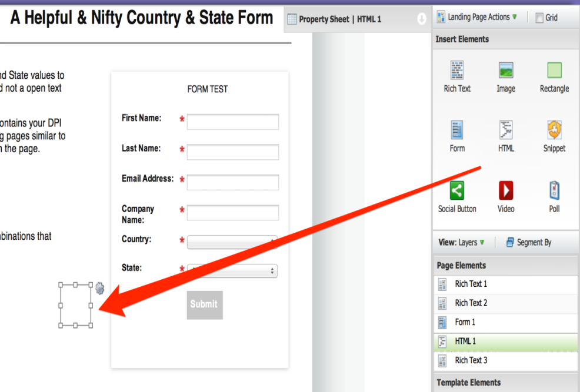
Task: Insert a Form element
Action: [457, 137]
